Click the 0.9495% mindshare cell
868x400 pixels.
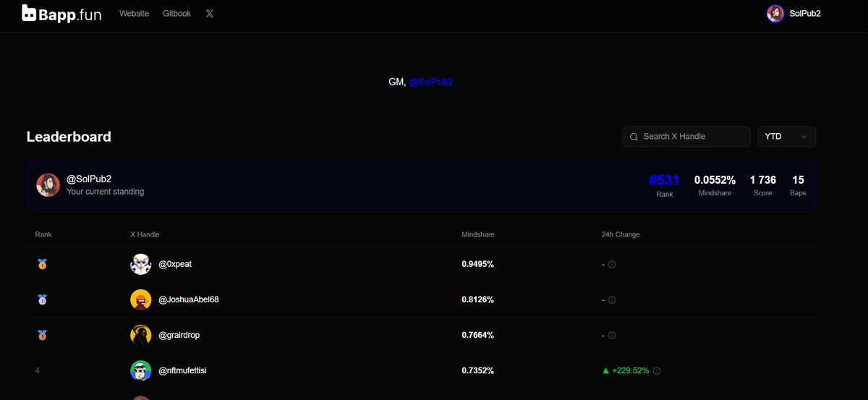point(478,265)
